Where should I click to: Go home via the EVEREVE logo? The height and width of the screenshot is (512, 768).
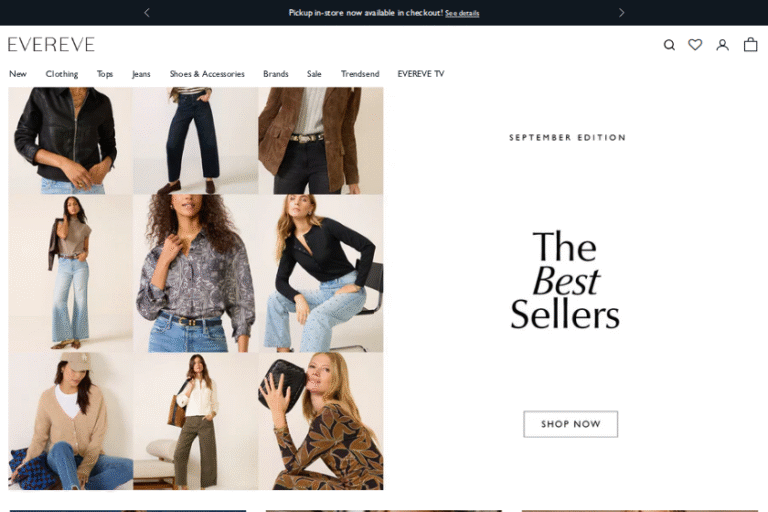(51, 45)
